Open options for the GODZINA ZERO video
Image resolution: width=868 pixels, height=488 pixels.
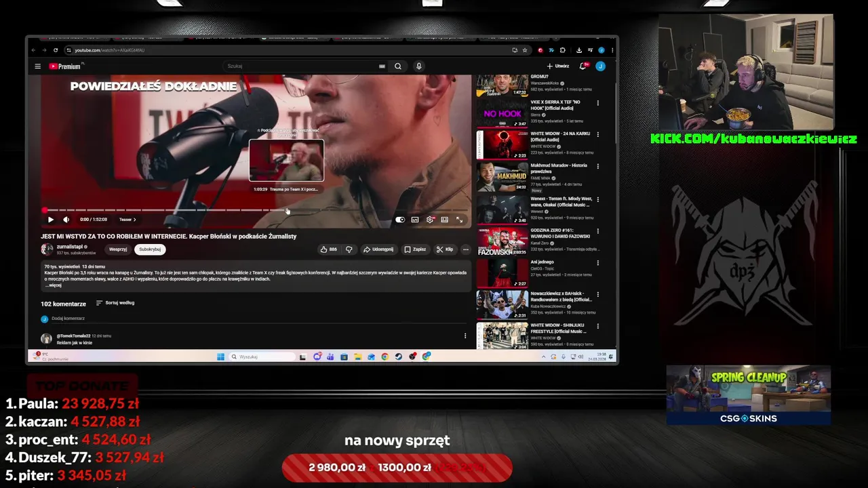pos(597,231)
